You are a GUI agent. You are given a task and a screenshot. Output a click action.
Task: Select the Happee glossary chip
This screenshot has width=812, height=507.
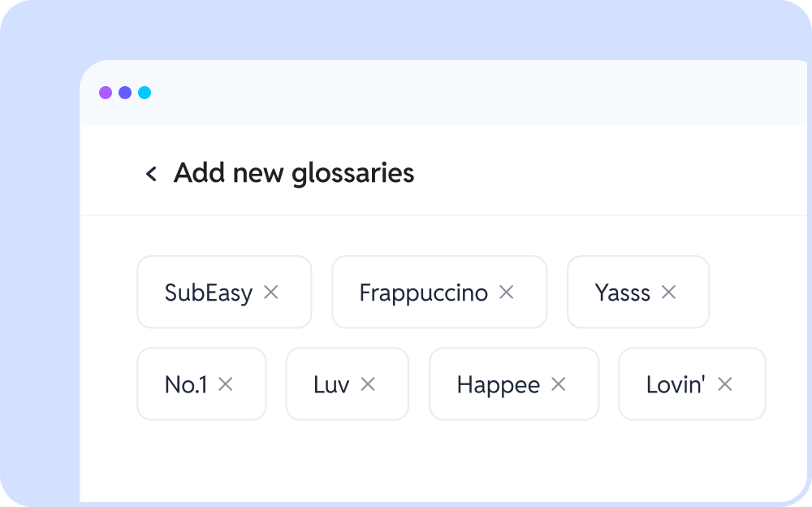point(498,385)
